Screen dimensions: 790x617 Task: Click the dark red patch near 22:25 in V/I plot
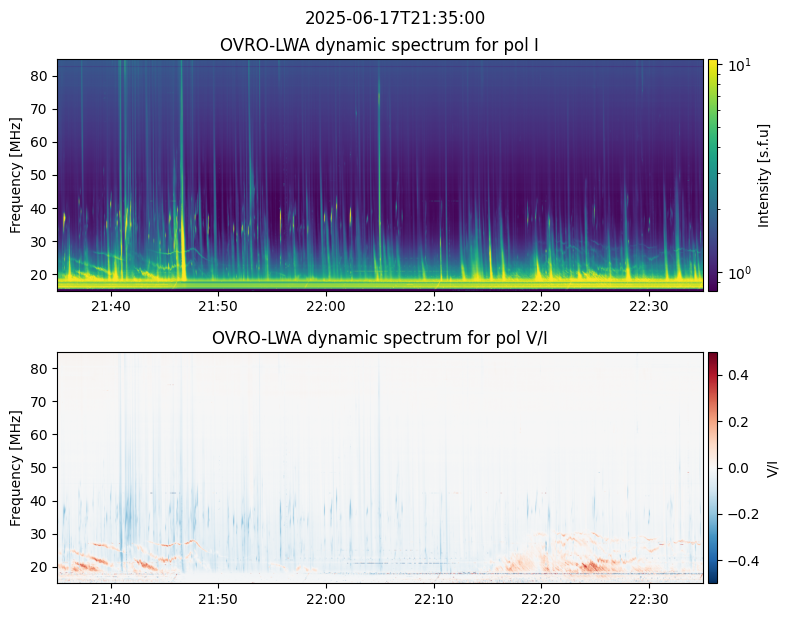tap(592, 567)
